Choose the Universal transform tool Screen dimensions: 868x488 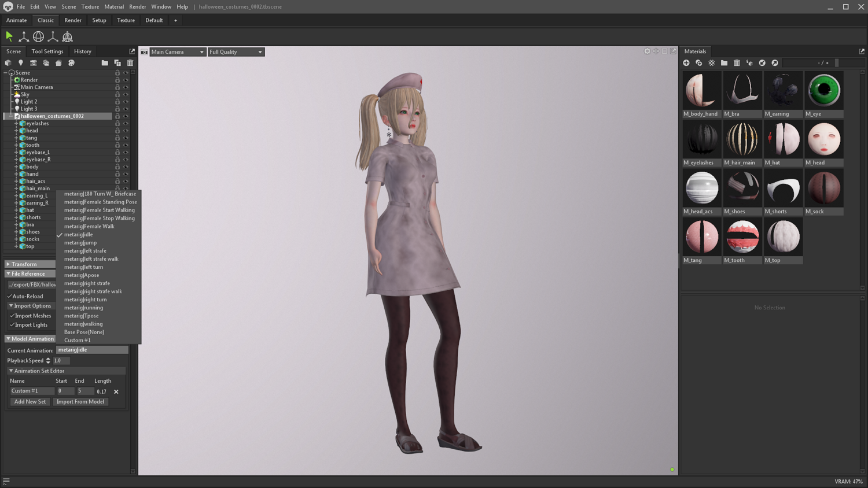point(67,36)
